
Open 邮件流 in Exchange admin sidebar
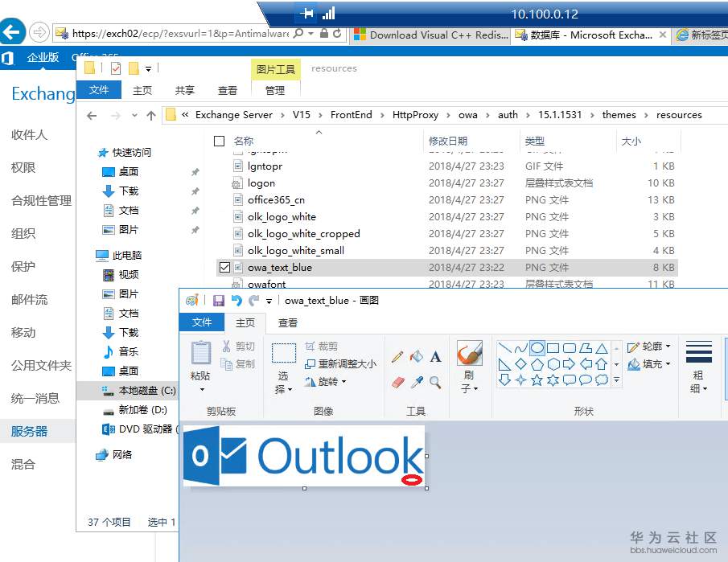pos(29,300)
